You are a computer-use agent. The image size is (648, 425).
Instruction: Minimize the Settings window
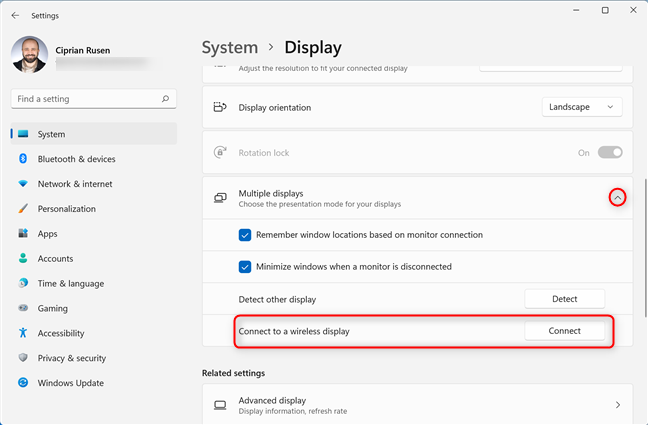(576, 10)
